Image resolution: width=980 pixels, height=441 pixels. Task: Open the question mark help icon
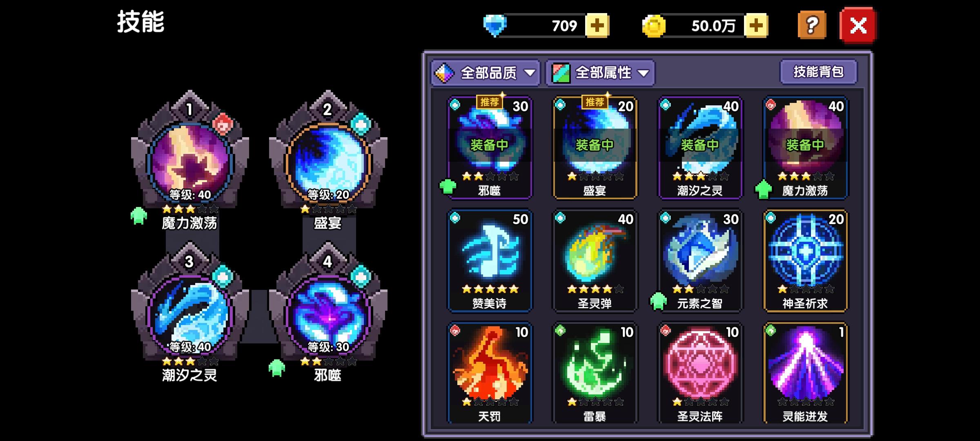coord(812,26)
